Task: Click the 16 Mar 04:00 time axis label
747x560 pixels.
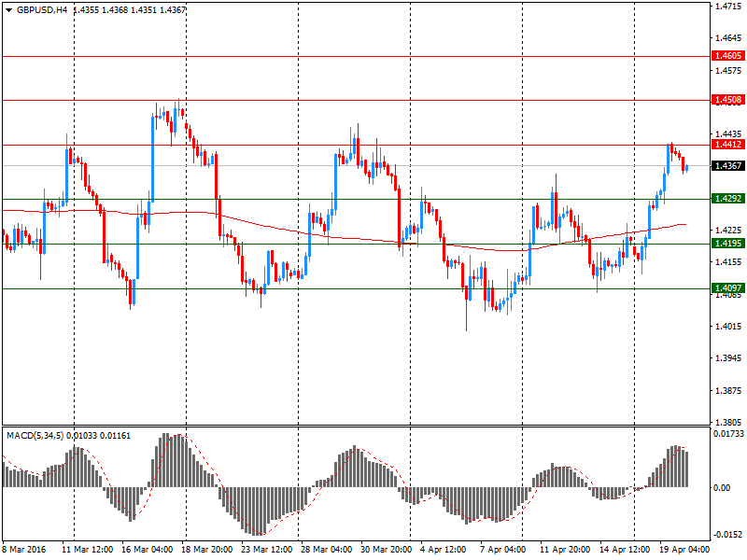Action: [148, 550]
